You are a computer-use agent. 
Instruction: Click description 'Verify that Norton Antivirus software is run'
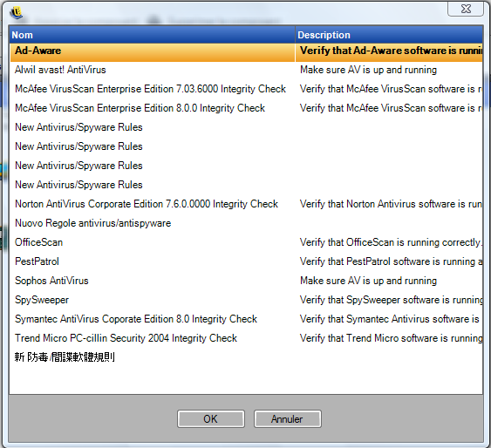[x=391, y=204]
